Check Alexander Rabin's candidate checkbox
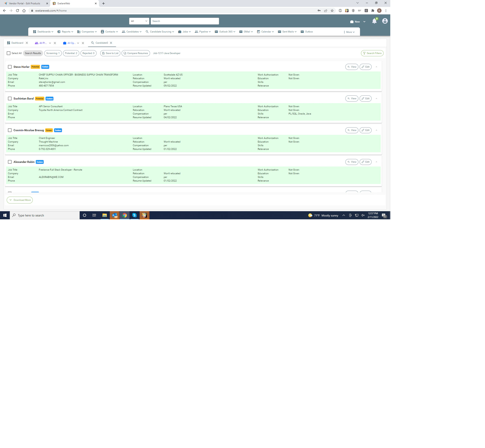 10,162
